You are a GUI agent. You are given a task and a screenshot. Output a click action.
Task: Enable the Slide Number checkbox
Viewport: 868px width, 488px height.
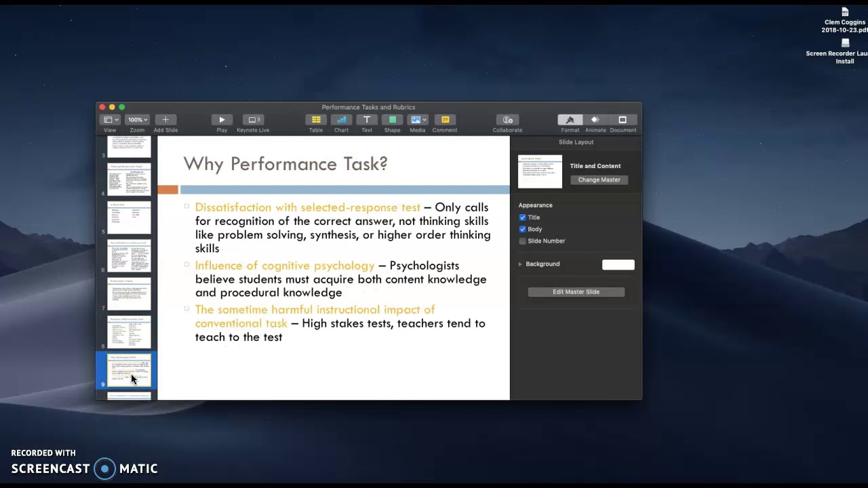coord(522,241)
